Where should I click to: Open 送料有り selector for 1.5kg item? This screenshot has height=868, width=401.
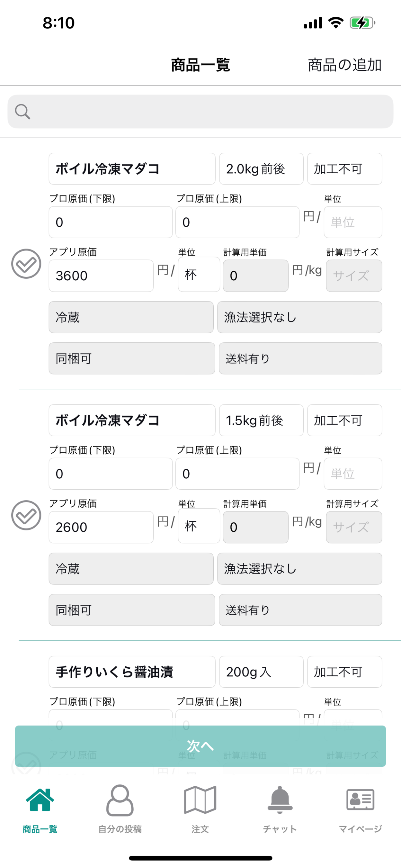coord(300,610)
